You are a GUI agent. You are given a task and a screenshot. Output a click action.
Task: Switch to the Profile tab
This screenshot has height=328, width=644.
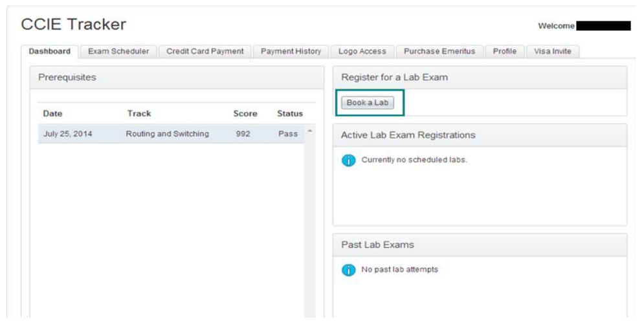pyautogui.click(x=505, y=51)
